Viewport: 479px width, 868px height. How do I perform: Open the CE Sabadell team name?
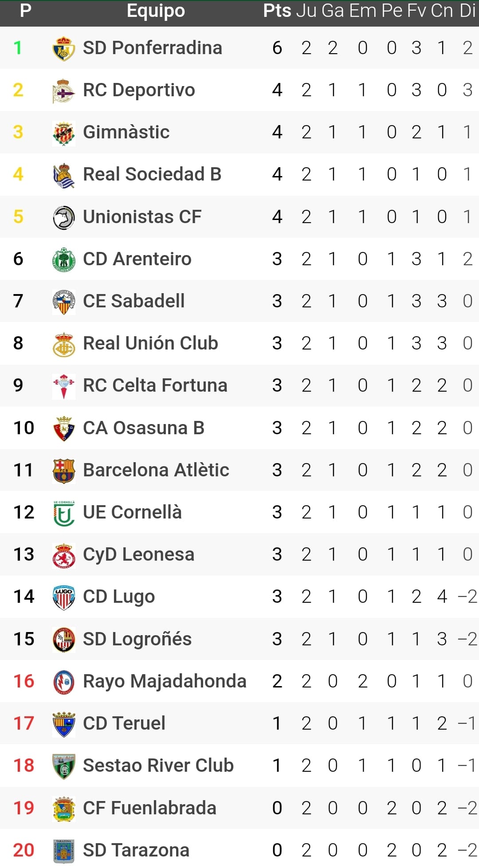tap(133, 301)
